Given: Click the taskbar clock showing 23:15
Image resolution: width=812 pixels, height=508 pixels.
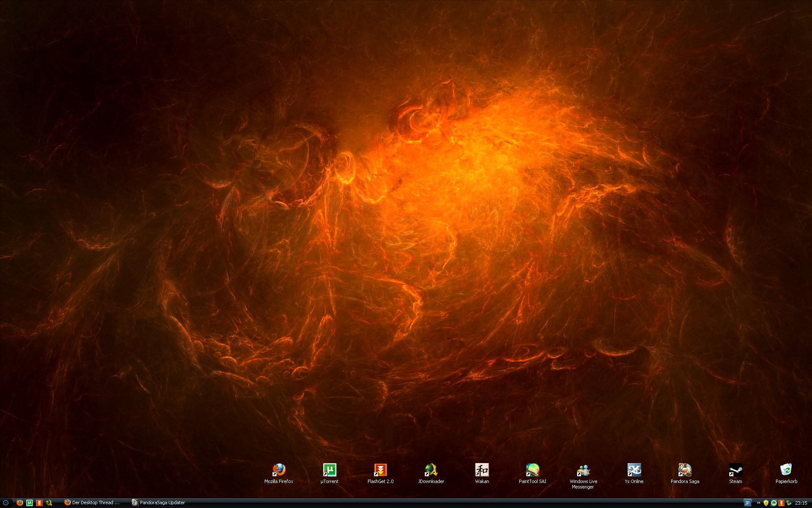Looking at the screenshot, I should point(801,503).
